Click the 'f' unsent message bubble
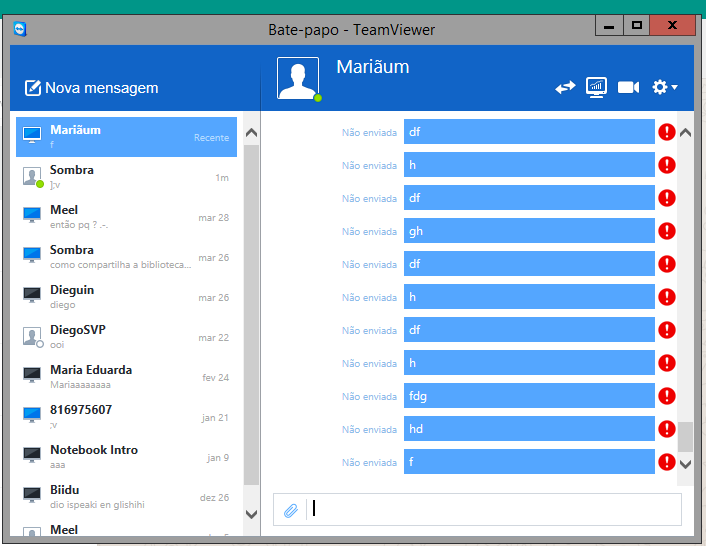 coord(529,462)
